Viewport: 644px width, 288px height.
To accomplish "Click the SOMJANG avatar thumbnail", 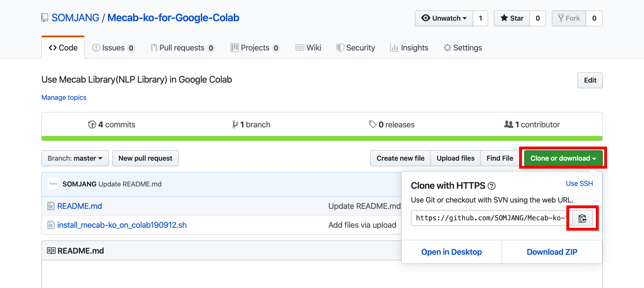I will pos(53,184).
